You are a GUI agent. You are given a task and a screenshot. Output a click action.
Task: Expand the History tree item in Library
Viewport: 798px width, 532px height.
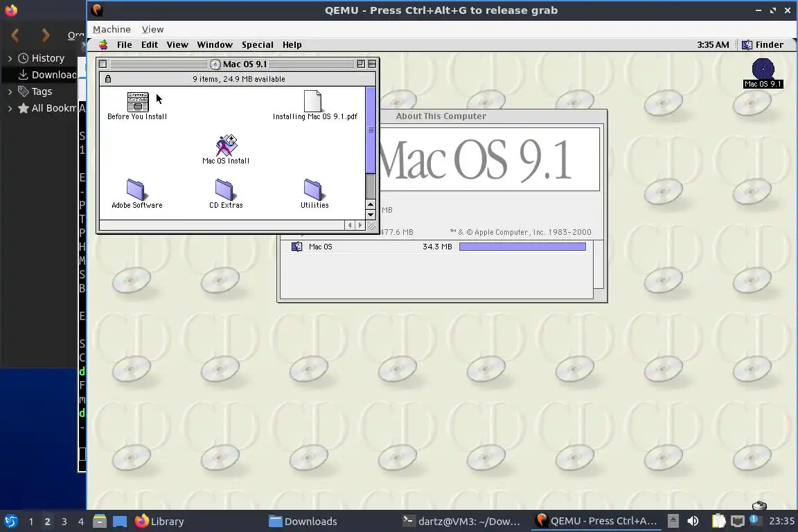click(10, 59)
